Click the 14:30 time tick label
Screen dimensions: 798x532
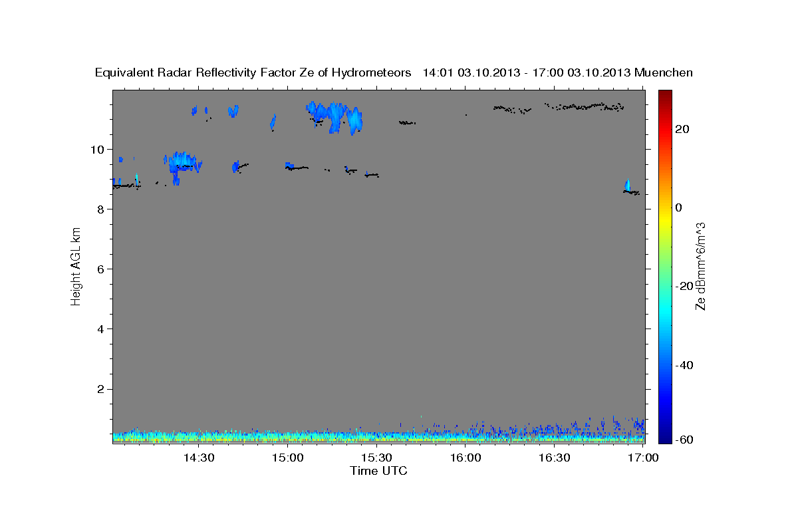(x=199, y=458)
